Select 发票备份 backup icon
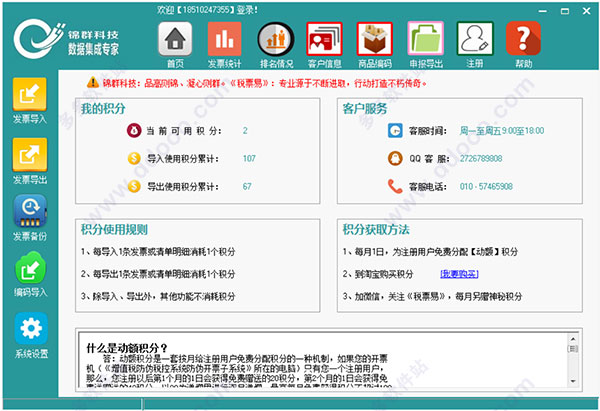Viewport: 600px width, 411px height. click(x=30, y=211)
